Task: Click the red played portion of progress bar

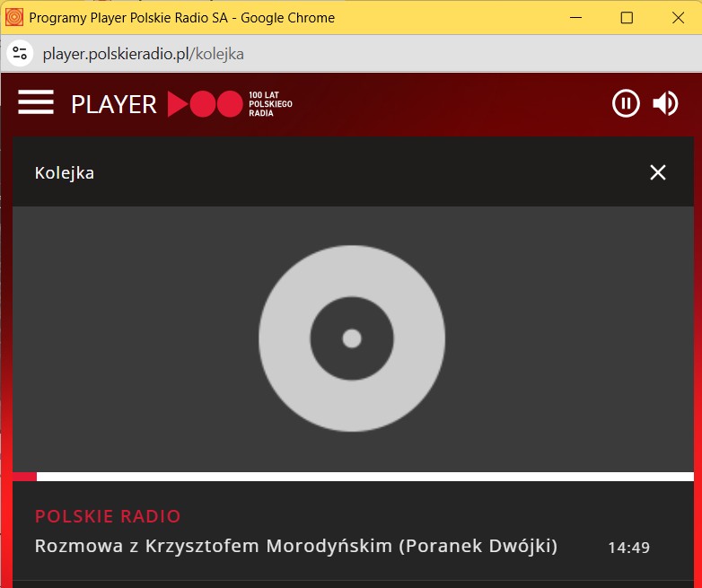Action: pos(24,477)
